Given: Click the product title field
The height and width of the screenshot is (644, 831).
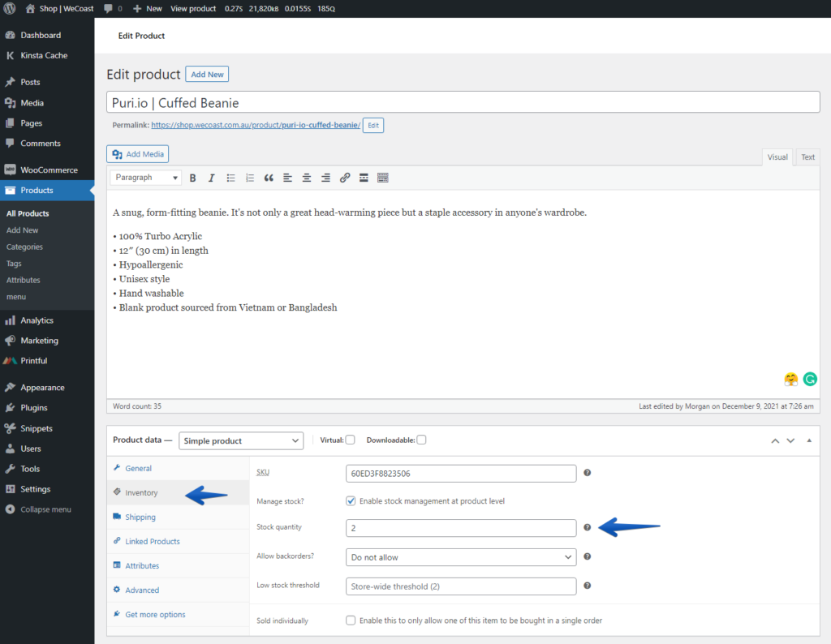Looking at the screenshot, I should coord(463,102).
